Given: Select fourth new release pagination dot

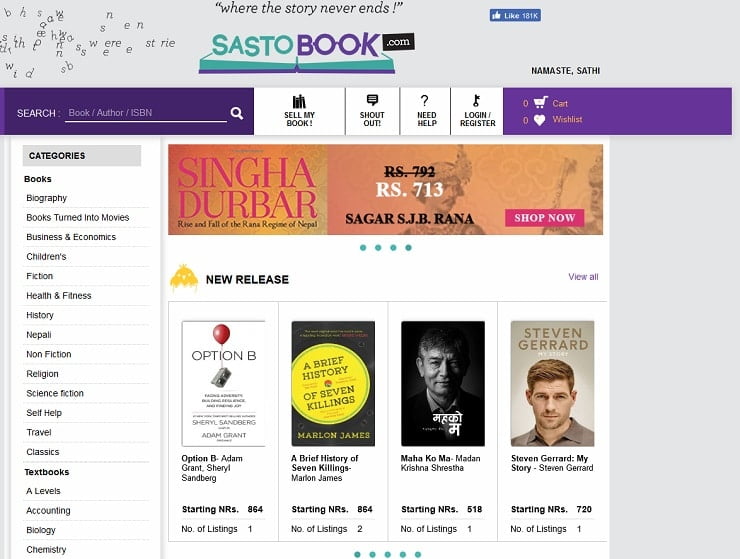Looking at the screenshot, I should 403,554.
